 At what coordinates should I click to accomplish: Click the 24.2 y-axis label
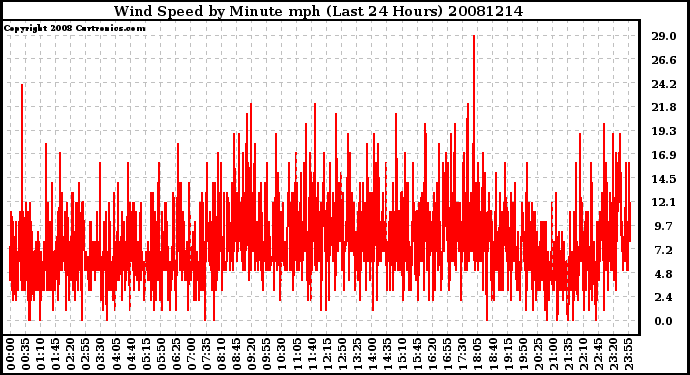(x=664, y=84)
